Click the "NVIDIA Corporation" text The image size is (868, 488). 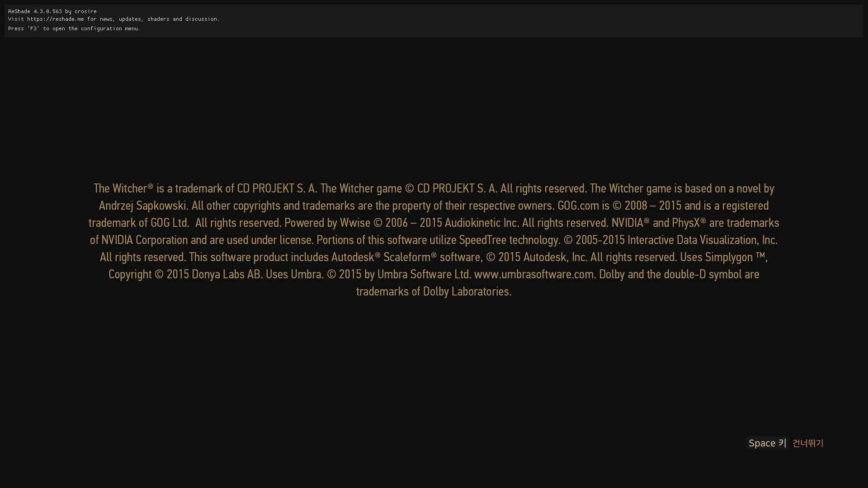[x=144, y=240]
